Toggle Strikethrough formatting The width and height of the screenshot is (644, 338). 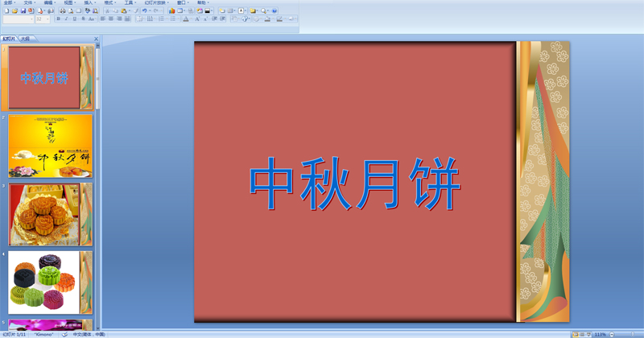coord(83,19)
